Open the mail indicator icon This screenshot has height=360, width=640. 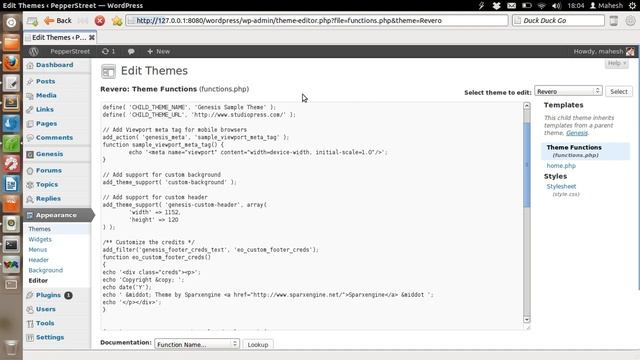[x=511, y=6]
